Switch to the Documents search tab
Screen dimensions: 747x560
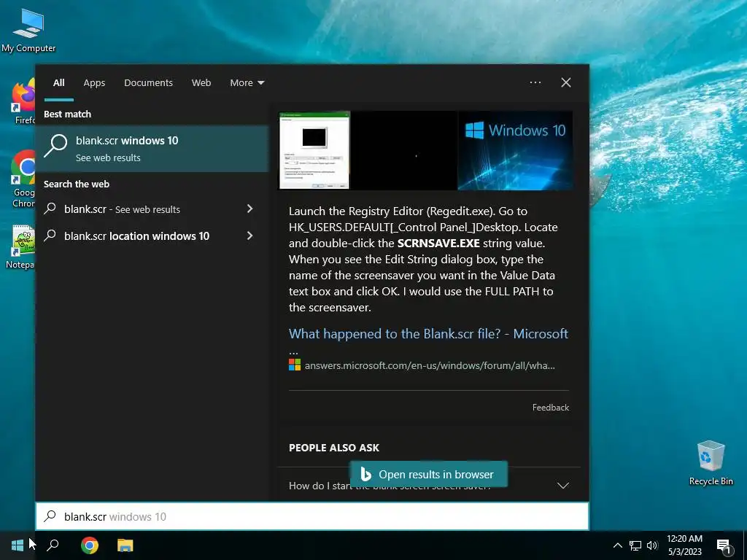click(148, 82)
